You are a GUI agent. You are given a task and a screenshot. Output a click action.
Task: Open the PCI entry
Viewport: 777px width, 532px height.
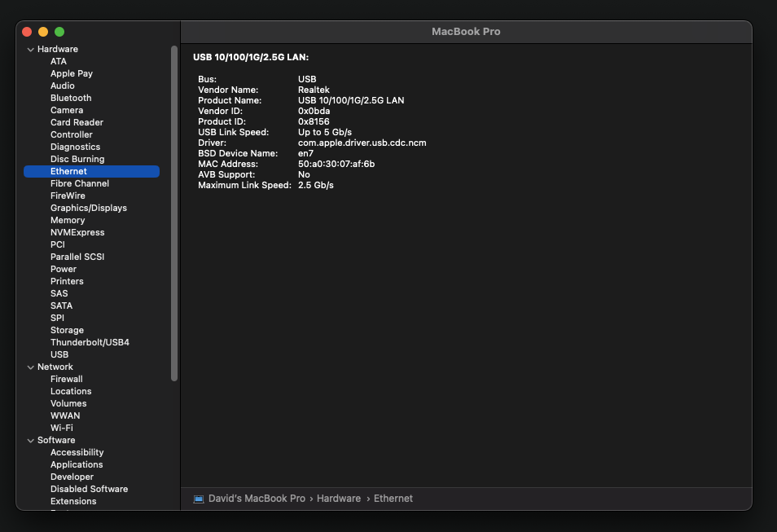58,245
